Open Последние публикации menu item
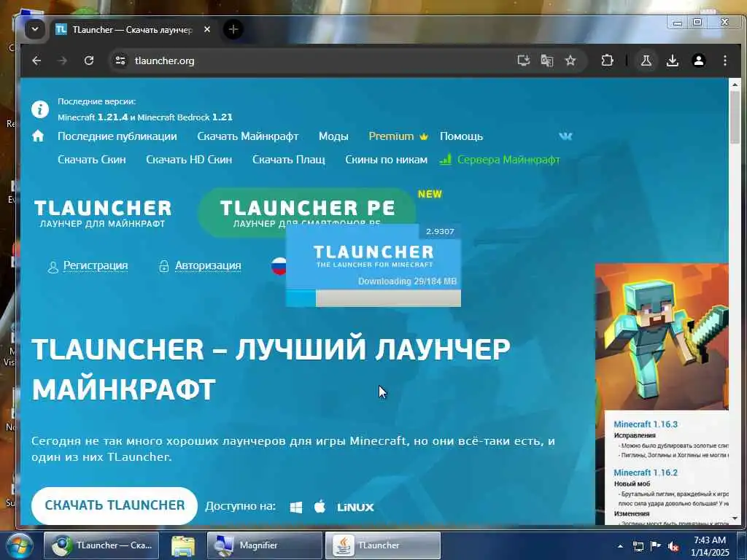The height and width of the screenshot is (560, 747). [x=117, y=136]
